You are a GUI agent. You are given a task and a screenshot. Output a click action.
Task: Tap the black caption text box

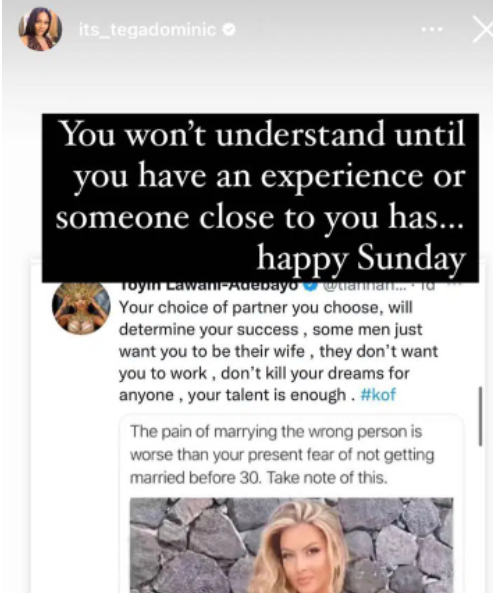[260, 197]
